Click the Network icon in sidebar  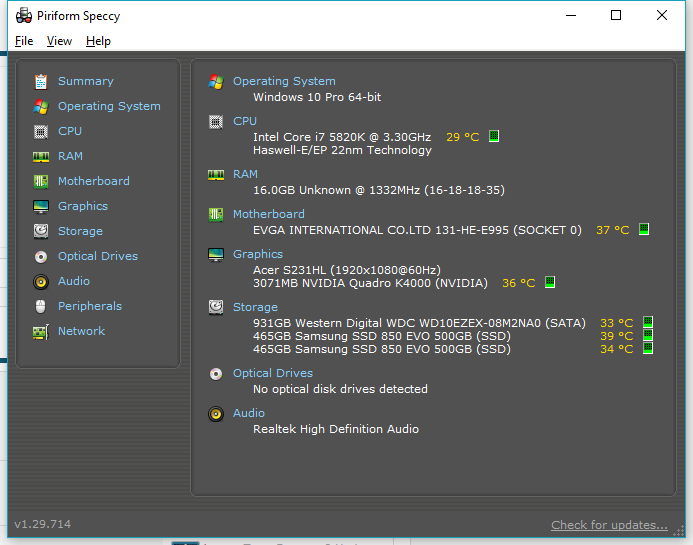[x=41, y=331]
